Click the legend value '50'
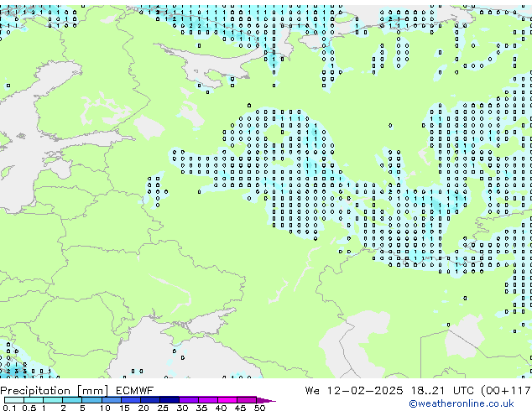The width and height of the screenshot is (532, 411). click(259, 408)
